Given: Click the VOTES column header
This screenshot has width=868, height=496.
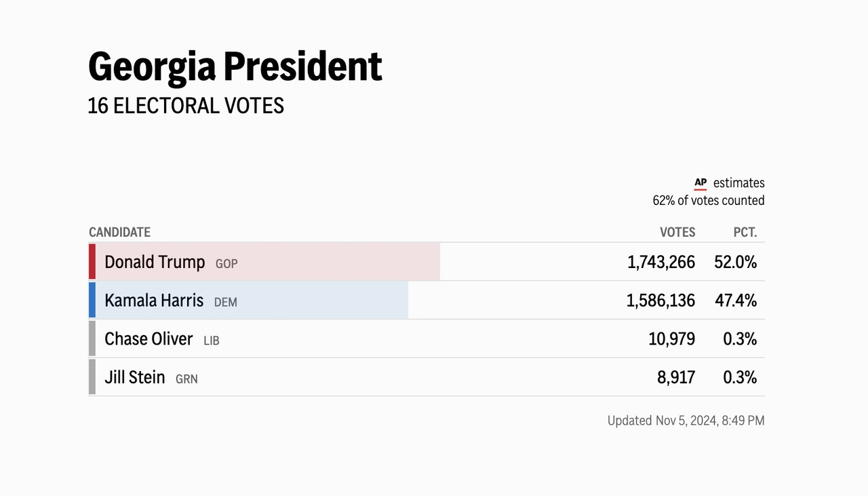Looking at the screenshot, I should pos(677,232).
